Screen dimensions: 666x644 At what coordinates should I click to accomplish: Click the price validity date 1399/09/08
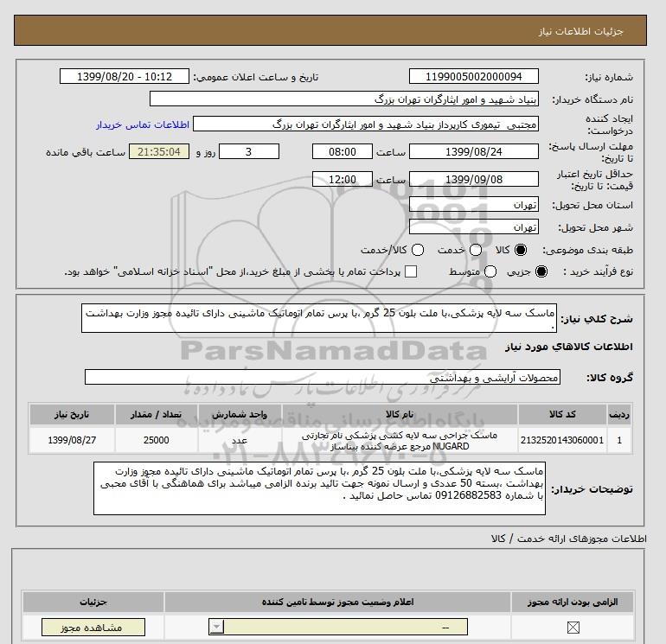pyautogui.click(x=474, y=179)
